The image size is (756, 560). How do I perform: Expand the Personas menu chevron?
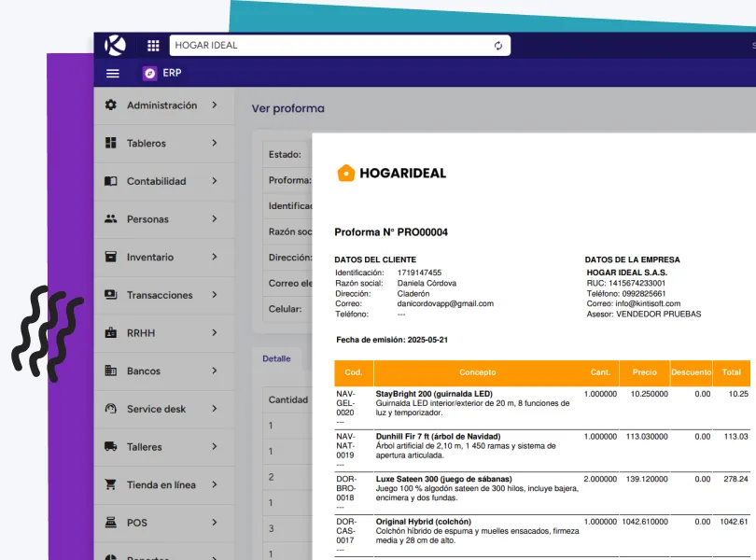coord(215,219)
